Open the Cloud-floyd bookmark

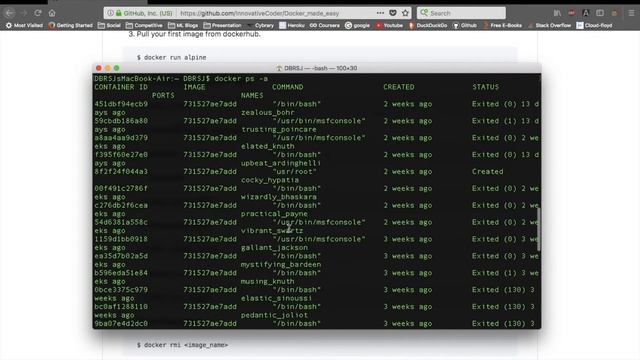pyautogui.click(x=594, y=25)
